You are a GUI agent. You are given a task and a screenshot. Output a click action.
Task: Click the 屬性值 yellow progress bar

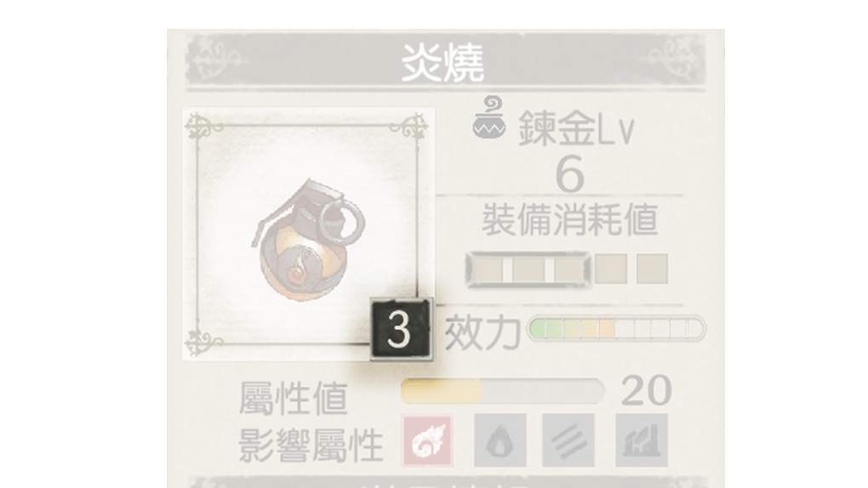502,391
